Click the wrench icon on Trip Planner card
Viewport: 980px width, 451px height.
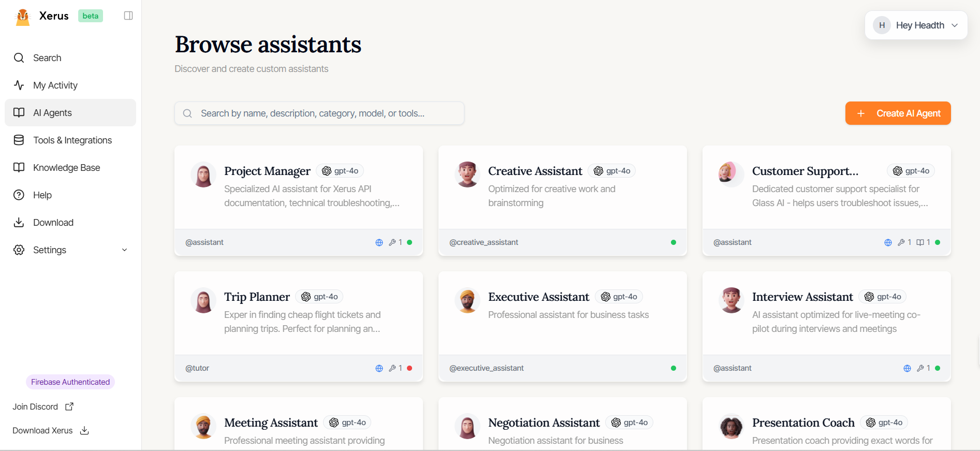coord(392,368)
